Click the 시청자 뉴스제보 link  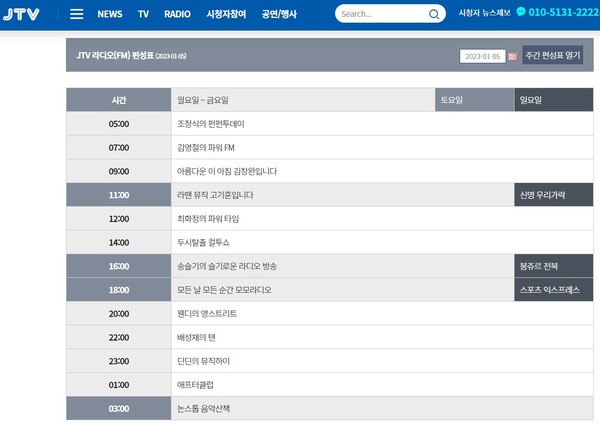(484, 13)
